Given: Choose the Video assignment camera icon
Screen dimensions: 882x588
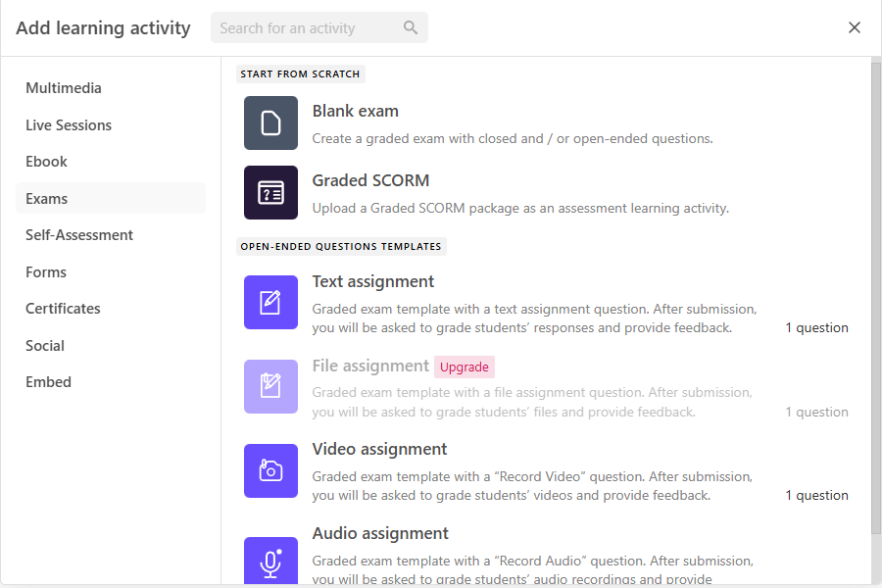Looking at the screenshot, I should (x=270, y=470).
